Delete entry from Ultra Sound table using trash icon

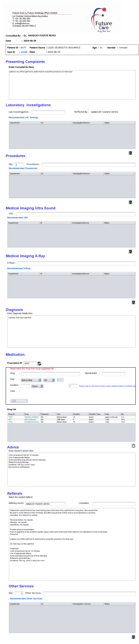click(130, 251)
